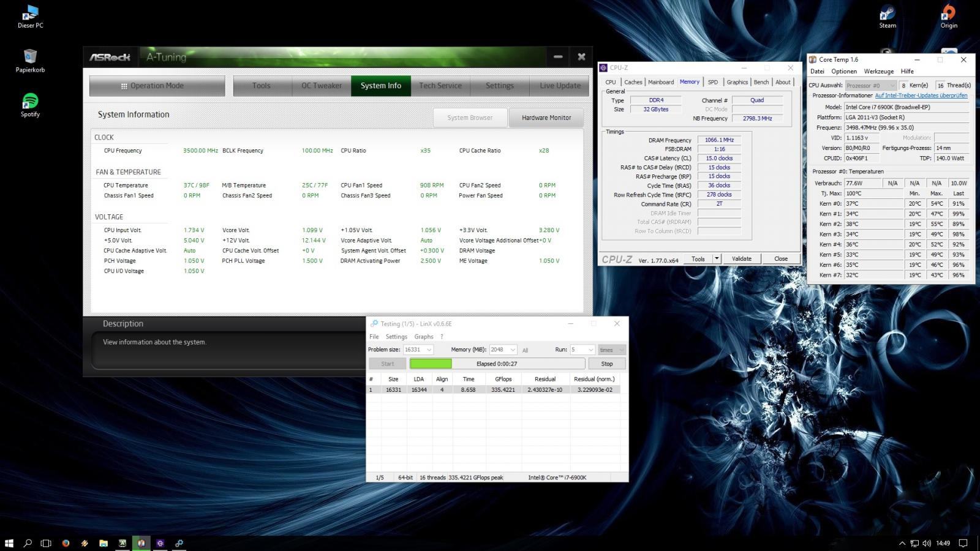
Task: Switch to CPU tab in CPU-Z
Action: coord(611,82)
